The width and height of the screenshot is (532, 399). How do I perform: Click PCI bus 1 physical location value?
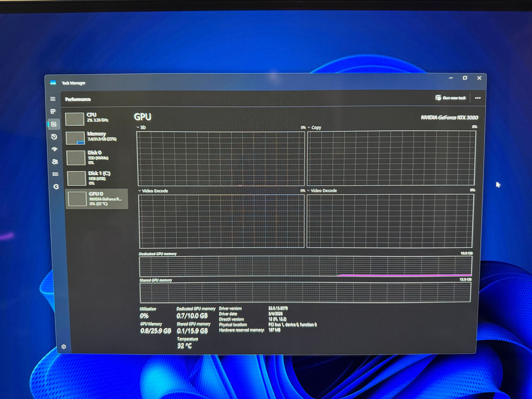click(x=292, y=325)
